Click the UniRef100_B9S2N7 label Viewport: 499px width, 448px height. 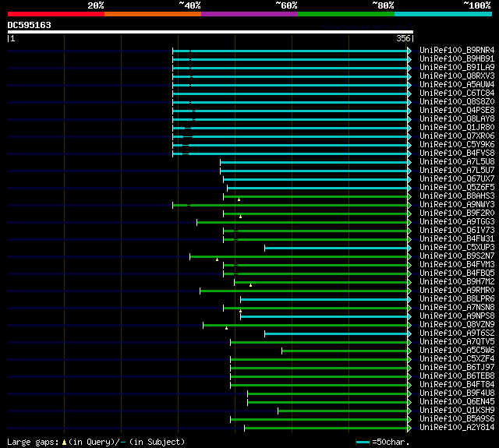pos(457,256)
